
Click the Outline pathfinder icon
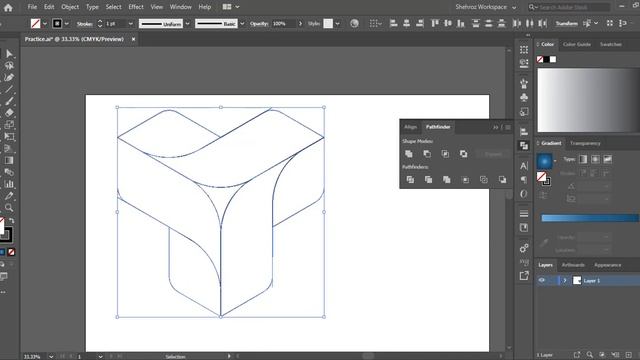(484, 180)
